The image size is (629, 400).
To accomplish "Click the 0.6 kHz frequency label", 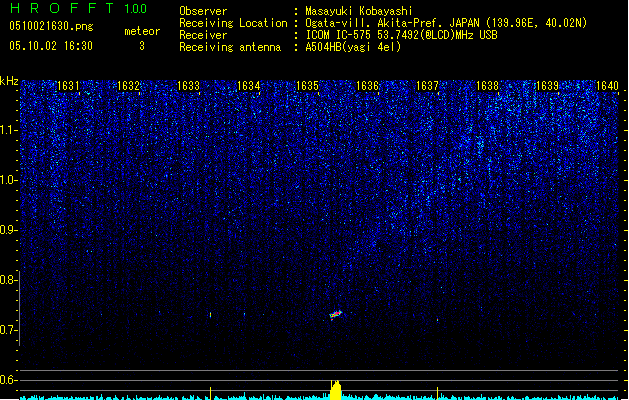I will coord(9,380).
